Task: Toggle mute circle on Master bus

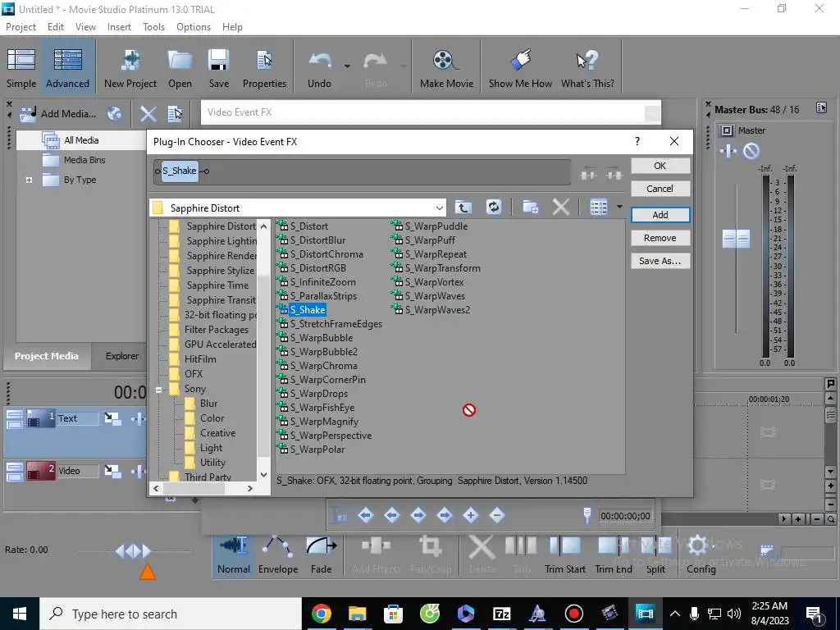Action: [751, 152]
